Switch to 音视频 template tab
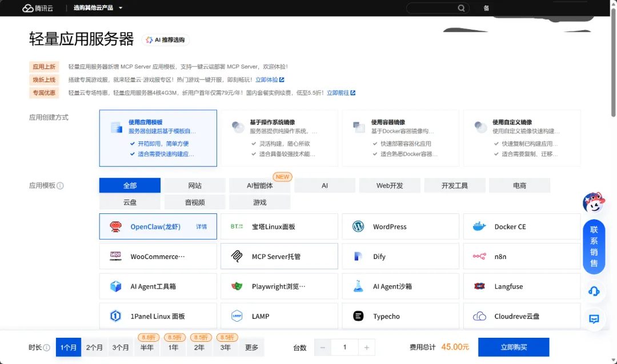 195,202
